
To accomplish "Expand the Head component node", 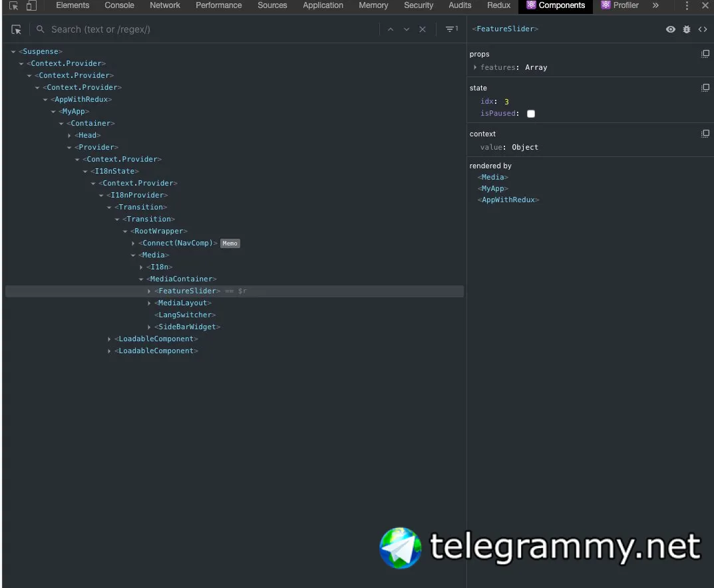I will coord(69,136).
